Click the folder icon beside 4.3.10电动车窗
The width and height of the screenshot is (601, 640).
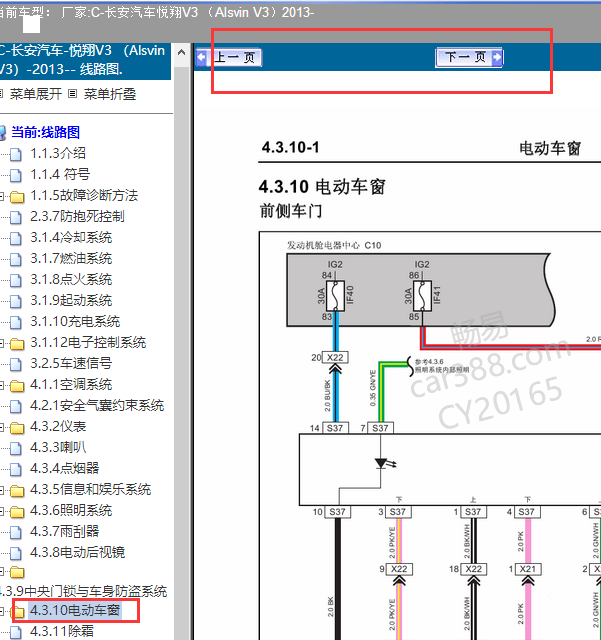[18, 611]
